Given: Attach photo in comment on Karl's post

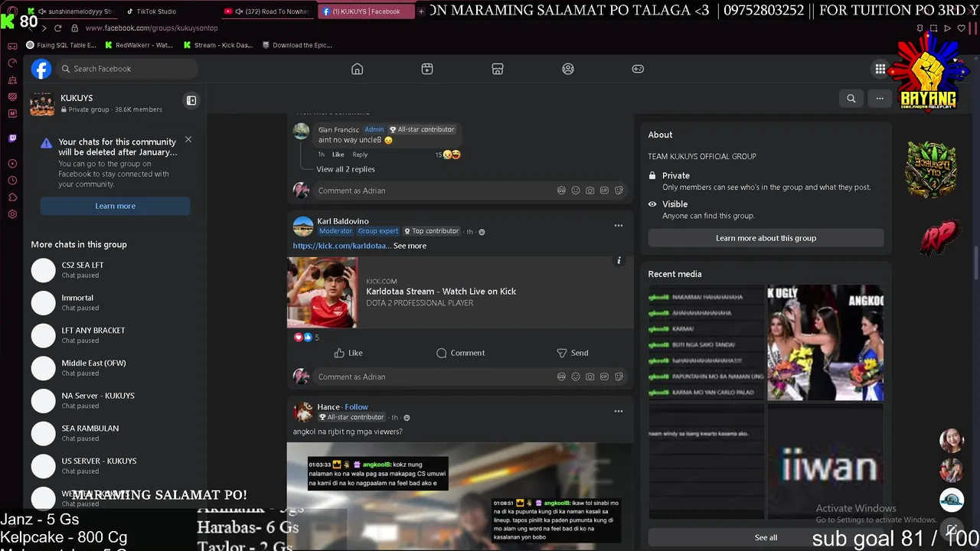Looking at the screenshot, I should (590, 377).
